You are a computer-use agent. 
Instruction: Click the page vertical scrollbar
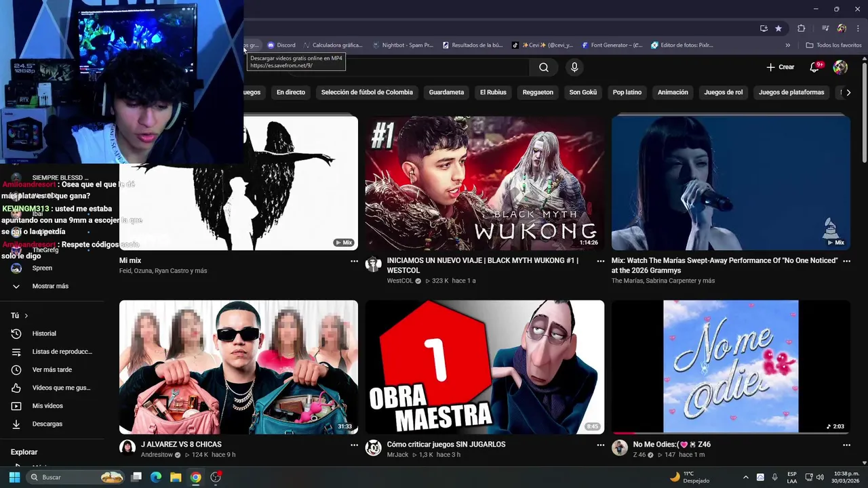click(864, 112)
